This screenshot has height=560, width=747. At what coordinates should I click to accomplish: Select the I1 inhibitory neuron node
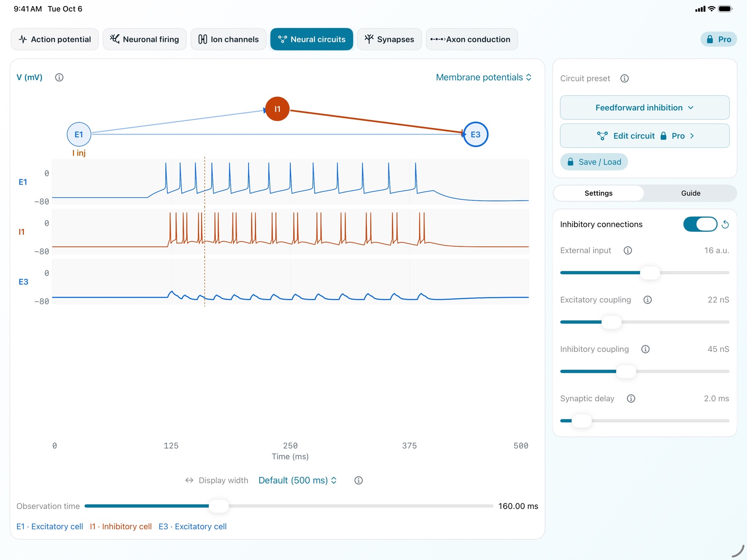coord(277,109)
